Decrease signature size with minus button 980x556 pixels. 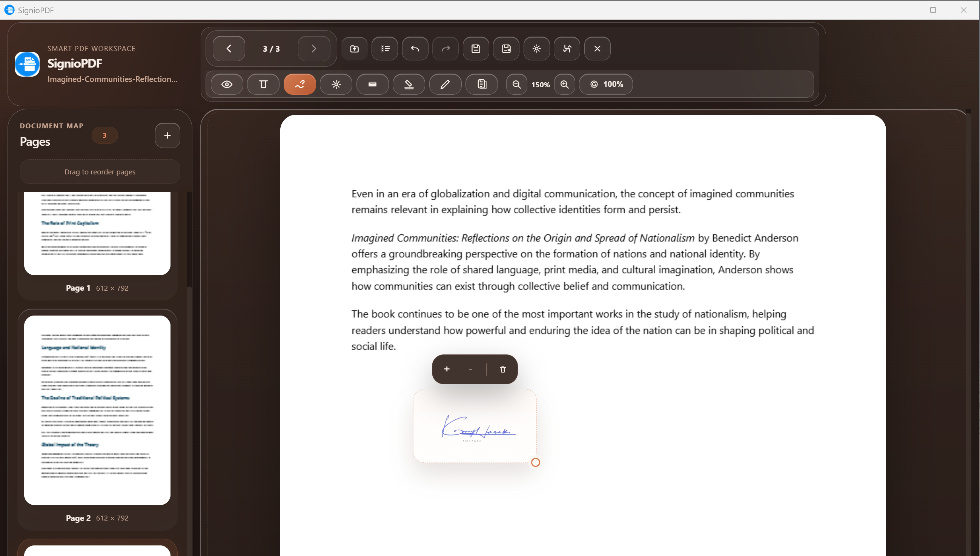[x=470, y=369]
